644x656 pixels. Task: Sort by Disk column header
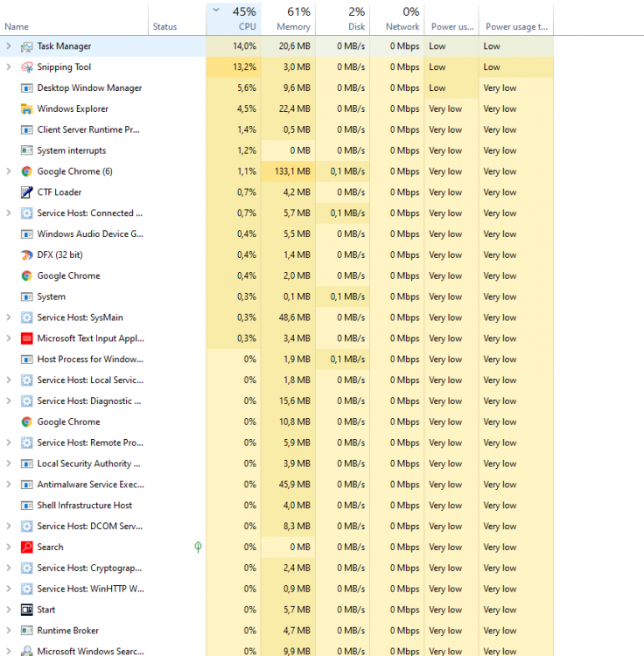[x=343, y=19]
